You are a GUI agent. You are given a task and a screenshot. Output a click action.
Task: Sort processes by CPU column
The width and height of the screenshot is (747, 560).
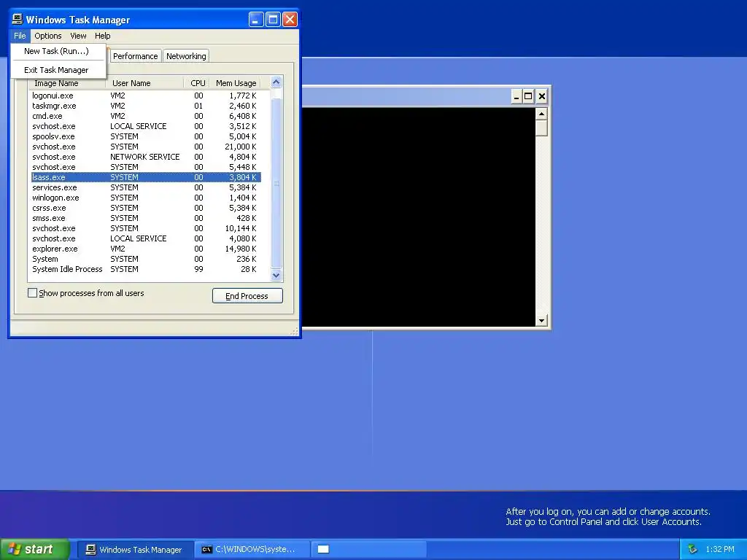(197, 83)
